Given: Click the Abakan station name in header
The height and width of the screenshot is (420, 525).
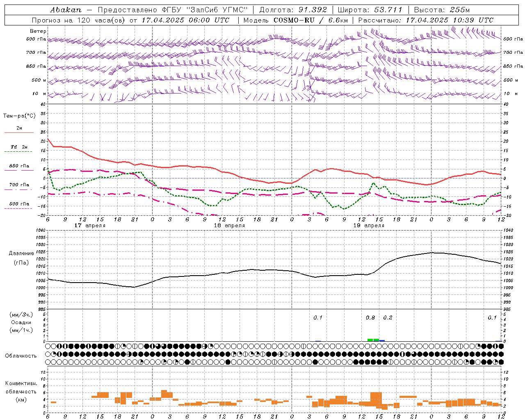Looking at the screenshot, I should (65, 10).
